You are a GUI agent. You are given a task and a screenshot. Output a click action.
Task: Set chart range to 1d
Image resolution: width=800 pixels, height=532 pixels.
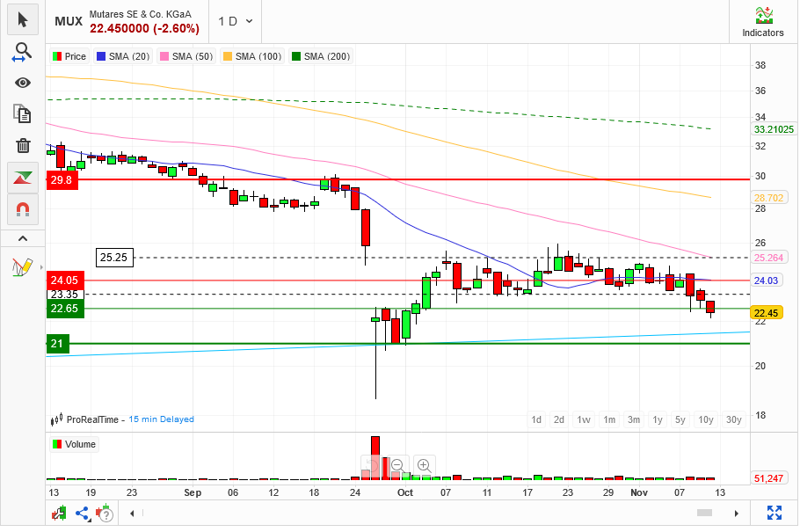click(x=536, y=419)
